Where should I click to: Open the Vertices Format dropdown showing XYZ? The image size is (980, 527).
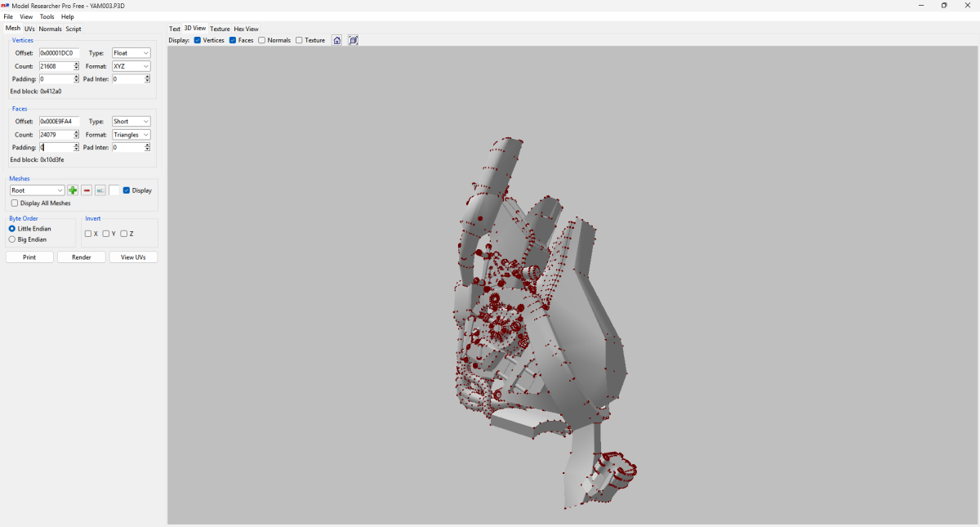pos(131,66)
